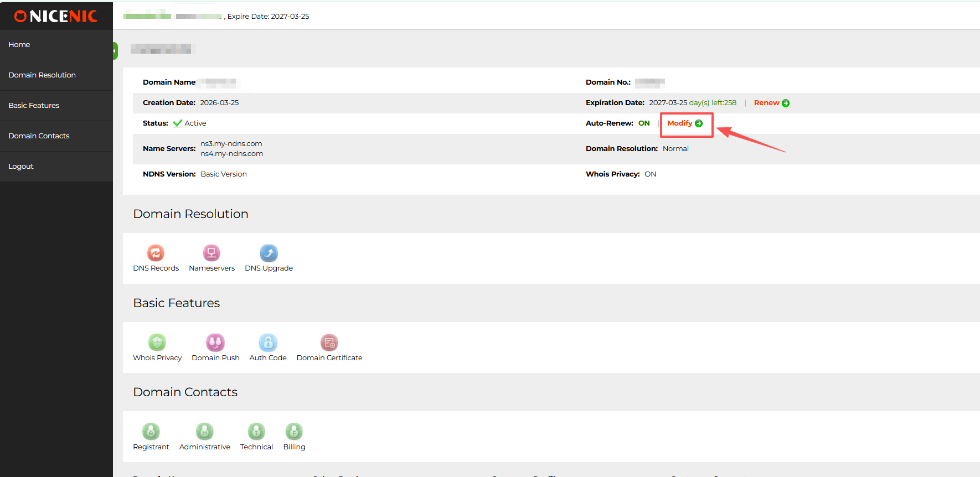
Task: Go to Home in the sidebar
Action: coord(56,45)
